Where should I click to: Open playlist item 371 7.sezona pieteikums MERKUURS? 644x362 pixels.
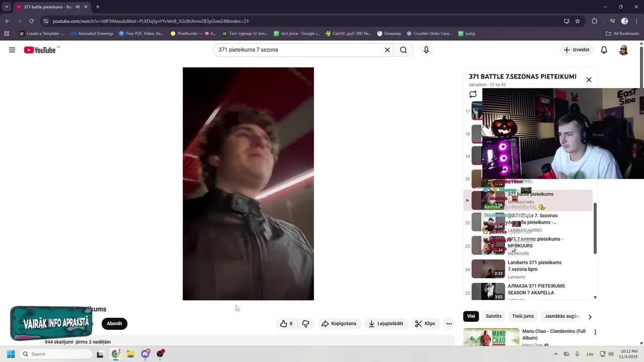[x=528, y=246]
